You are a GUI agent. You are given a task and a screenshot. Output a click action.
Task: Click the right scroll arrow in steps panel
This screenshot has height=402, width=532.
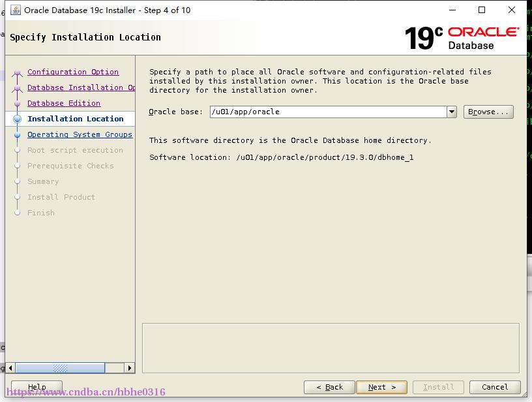129,368
